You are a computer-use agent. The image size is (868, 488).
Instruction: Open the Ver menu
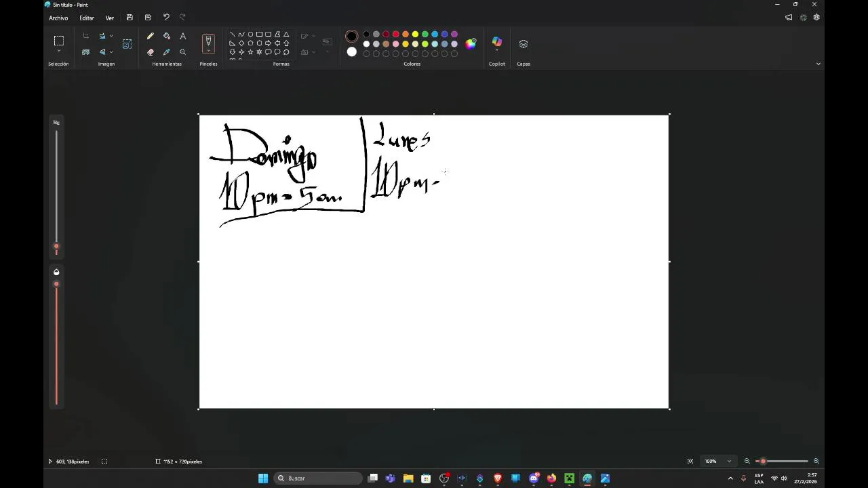coord(110,18)
